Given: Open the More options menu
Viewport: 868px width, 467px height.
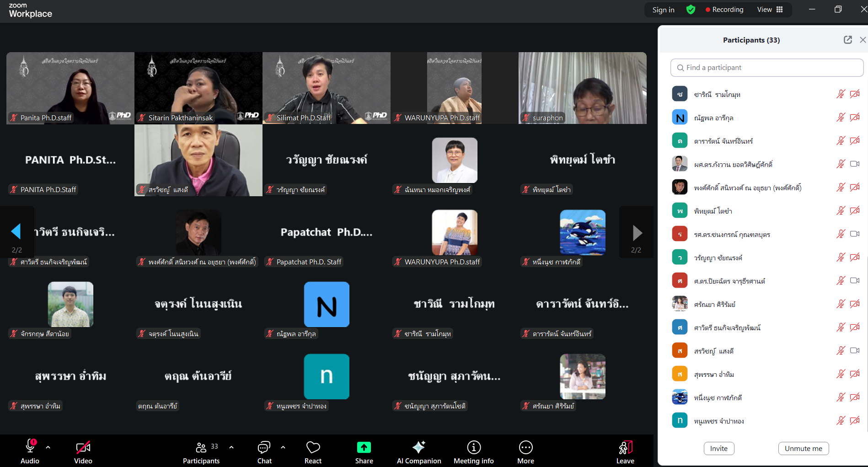Looking at the screenshot, I should (525, 447).
